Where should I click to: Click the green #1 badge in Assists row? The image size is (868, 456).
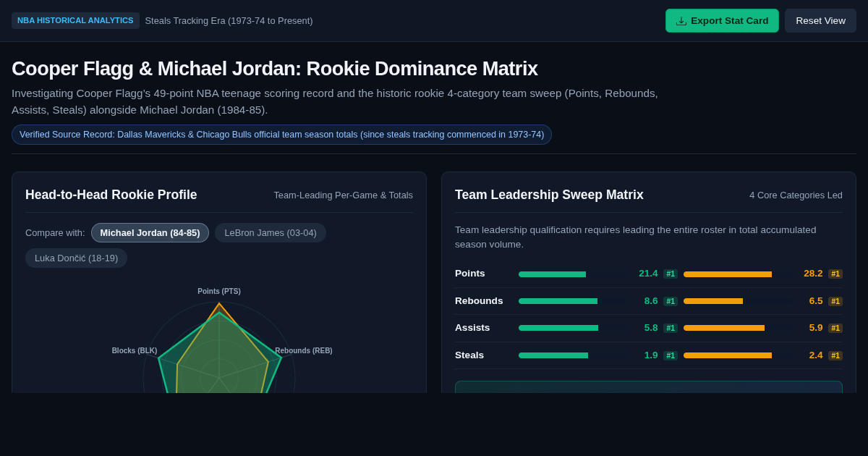(671, 329)
